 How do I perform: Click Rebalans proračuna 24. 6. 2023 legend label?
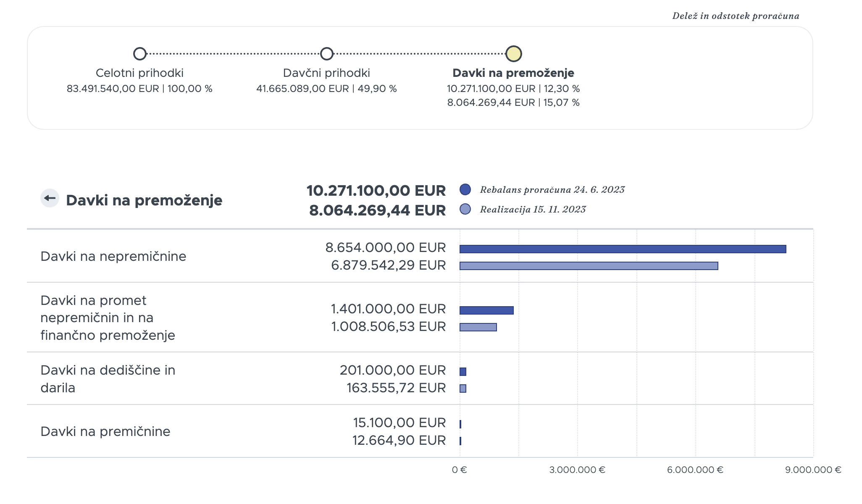(552, 190)
